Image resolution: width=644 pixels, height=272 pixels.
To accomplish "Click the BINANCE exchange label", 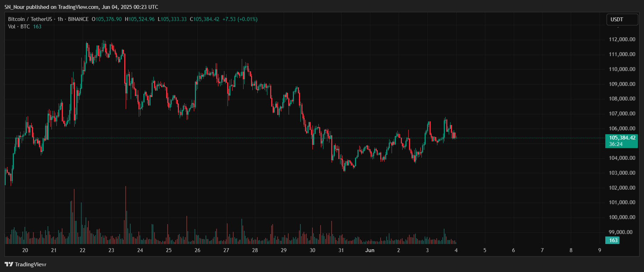I will pos(78,19).
